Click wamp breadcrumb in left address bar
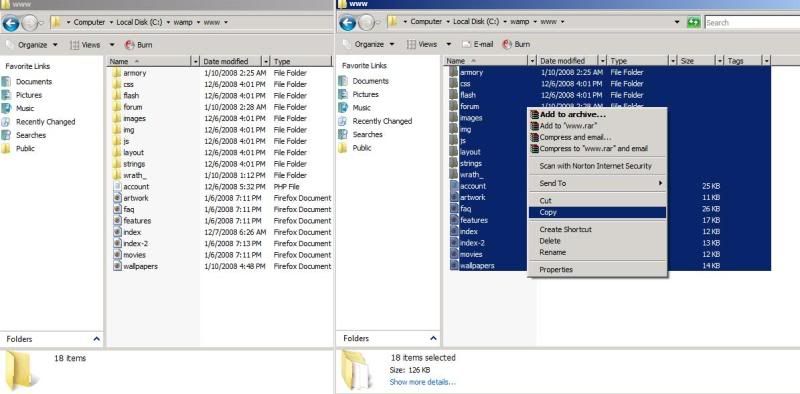This screenshot has height=394, width=800. [184, 22]
